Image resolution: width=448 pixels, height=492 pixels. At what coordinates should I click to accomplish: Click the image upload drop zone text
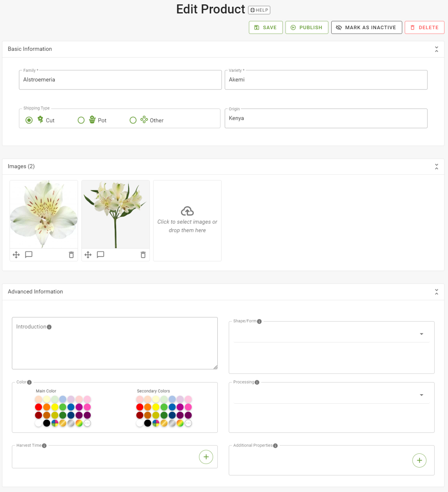pos(187,226)
